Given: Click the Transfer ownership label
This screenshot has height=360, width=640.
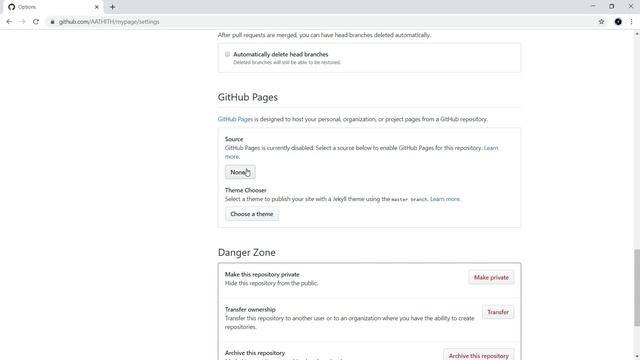Looking at the screenshot, I should coord(250,309).
